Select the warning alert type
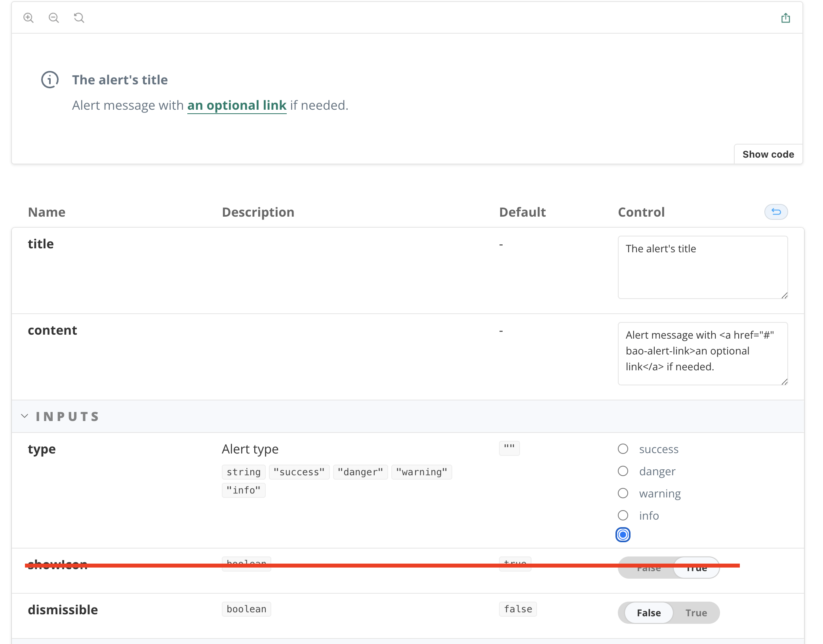The width and height of the screenshot is (823, 644). pyautogui.click(x=623, y=493)
